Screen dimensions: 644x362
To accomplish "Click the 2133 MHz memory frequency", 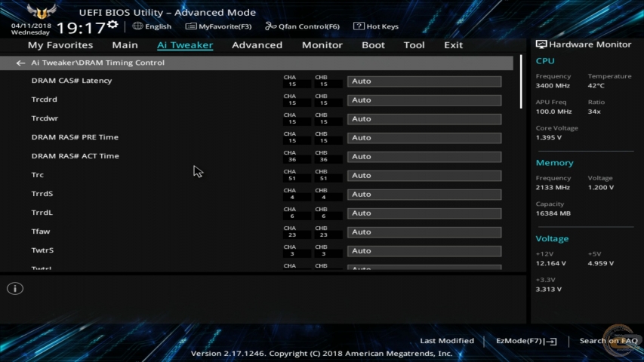I will [x=553, y=188].
